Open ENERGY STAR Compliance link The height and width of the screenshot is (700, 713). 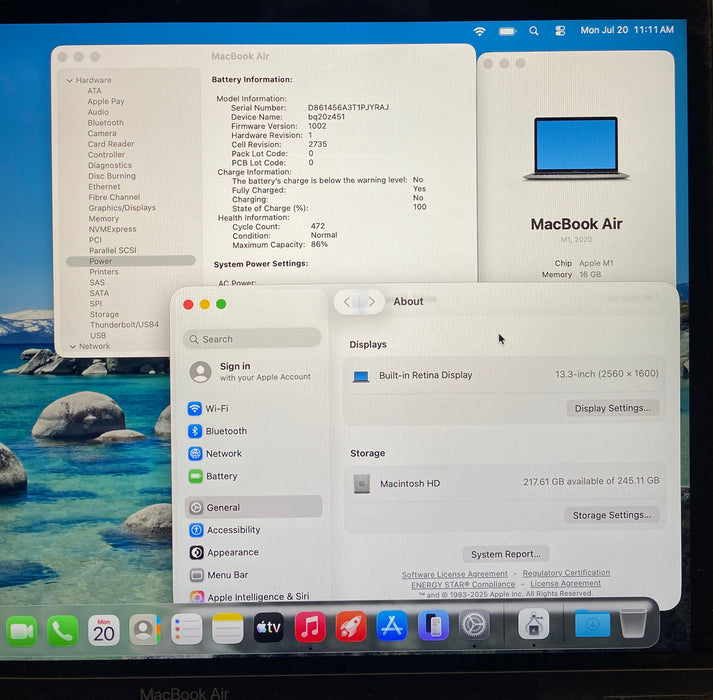coord(463,584)
